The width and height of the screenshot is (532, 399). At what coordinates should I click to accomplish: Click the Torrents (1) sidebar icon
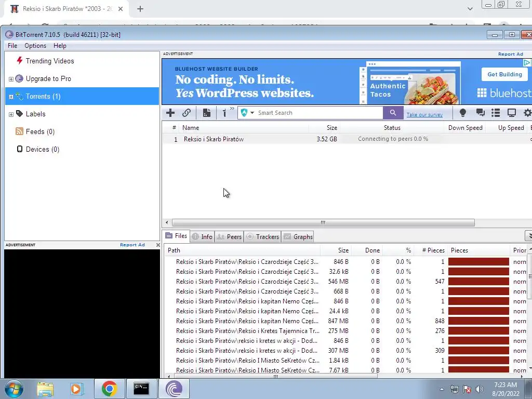pyautogui.click(x=20, y=96)
